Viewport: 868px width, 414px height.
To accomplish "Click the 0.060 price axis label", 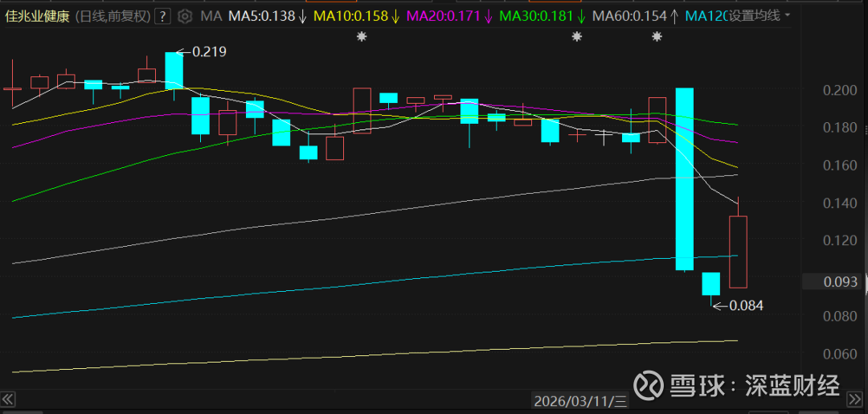I will (x=841, y=354).
